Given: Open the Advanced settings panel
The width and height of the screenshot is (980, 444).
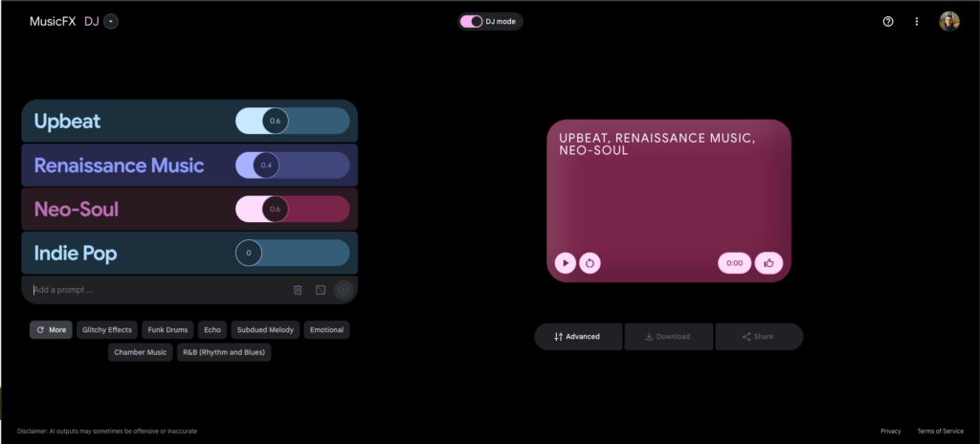Looking at the screenshot, I should pos(578,337).
